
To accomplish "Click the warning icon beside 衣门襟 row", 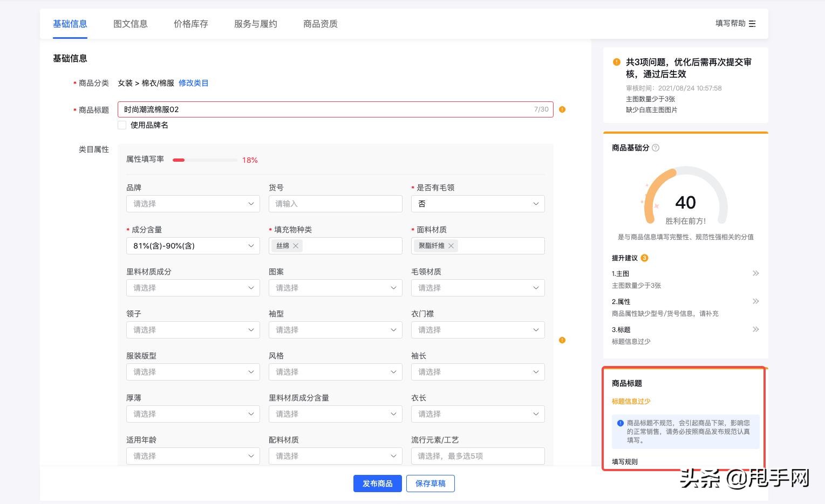I will pyautogui.click(x=562, y=341).
